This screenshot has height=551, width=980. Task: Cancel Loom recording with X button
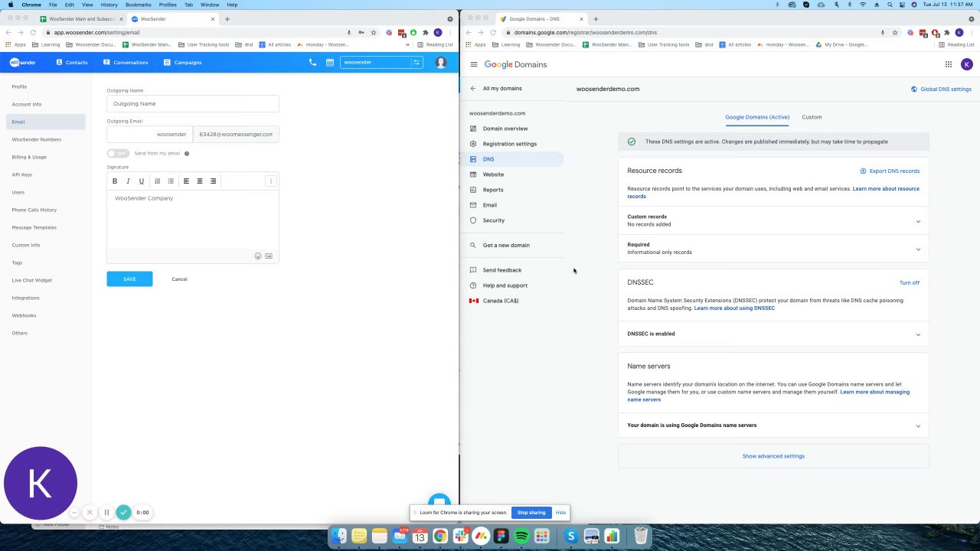click(x=90, y=513)
